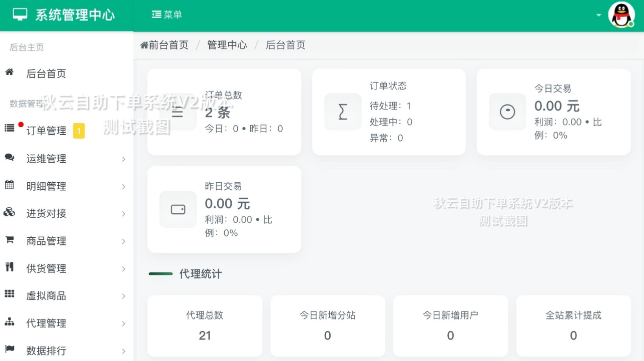Click the 今日交易 clock icon
This screenshot has width=644, height=361.
point(507,112)
